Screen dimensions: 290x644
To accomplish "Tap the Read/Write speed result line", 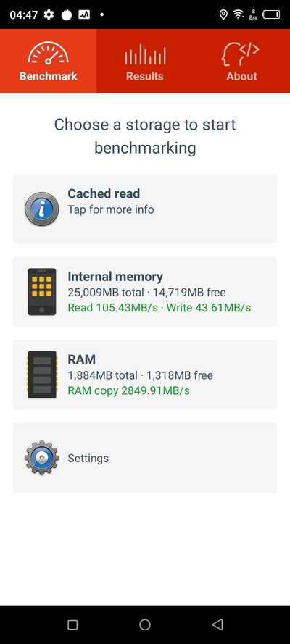I will coord(159,308).
